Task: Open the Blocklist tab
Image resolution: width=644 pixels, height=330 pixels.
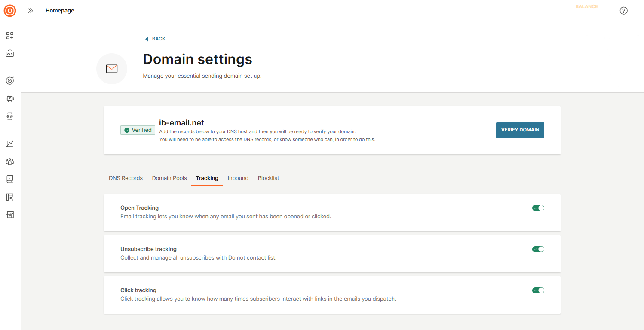Action: pyautogui.click(x=268, y=178)
